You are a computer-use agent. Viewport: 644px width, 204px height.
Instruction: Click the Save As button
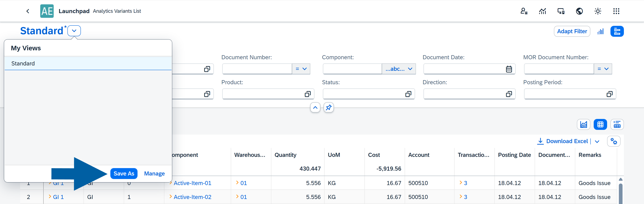(124, 174)
